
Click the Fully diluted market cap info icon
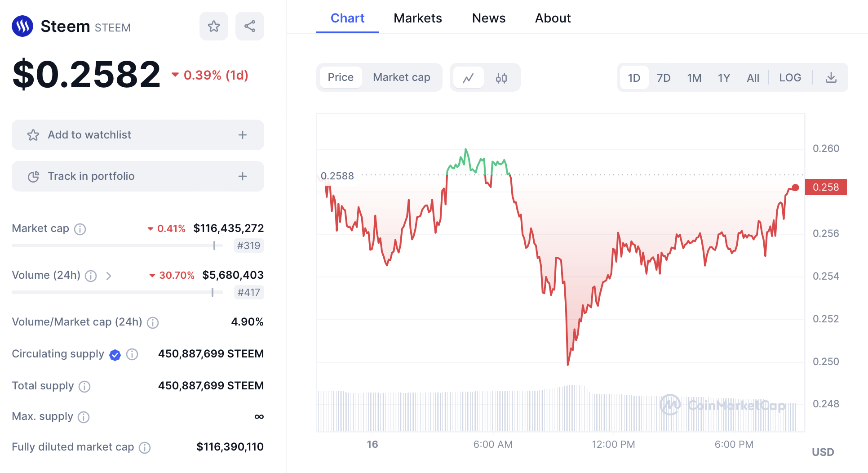[x=145, y=447]
